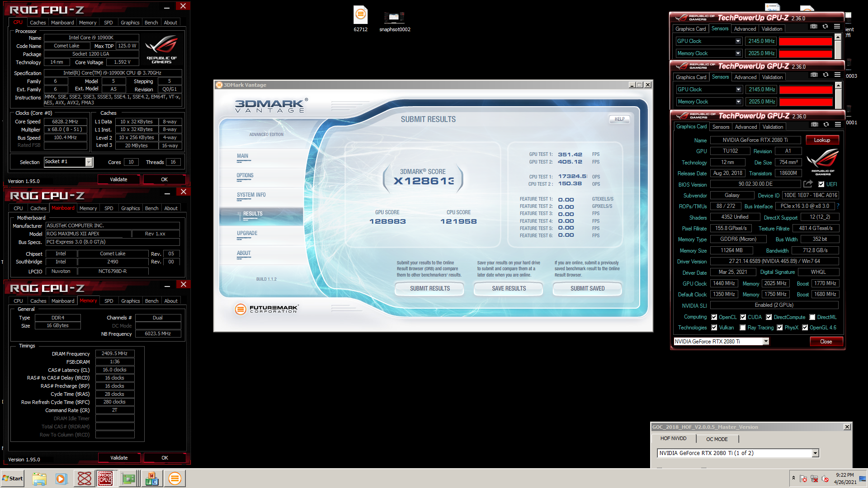The image size is (868, 488).
Task: Click the HELP button in 3DMark Vantage
Action: click(x=619, y=119)
